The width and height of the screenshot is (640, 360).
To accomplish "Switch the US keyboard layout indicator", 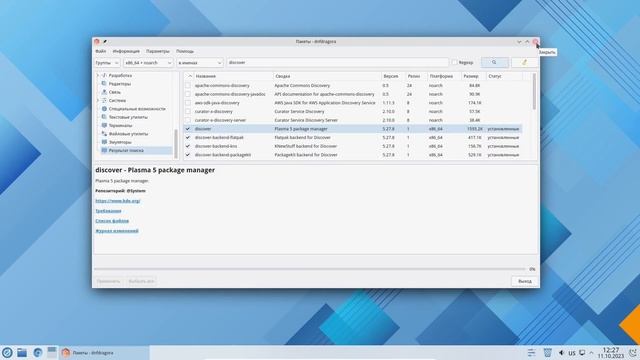I will point(572,353).
